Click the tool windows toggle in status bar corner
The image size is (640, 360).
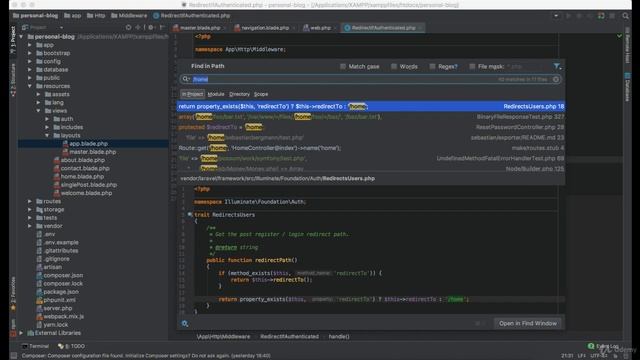point(13,356)
